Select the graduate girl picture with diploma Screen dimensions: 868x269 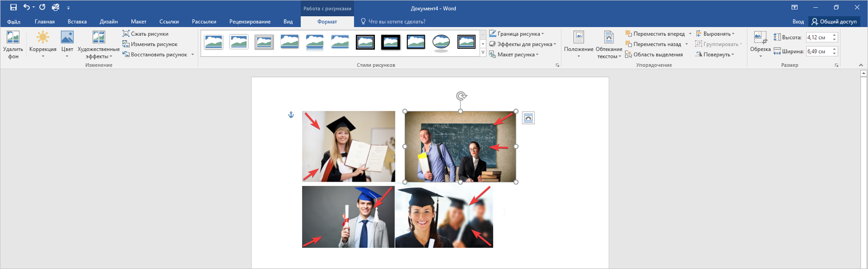point(348,146)
